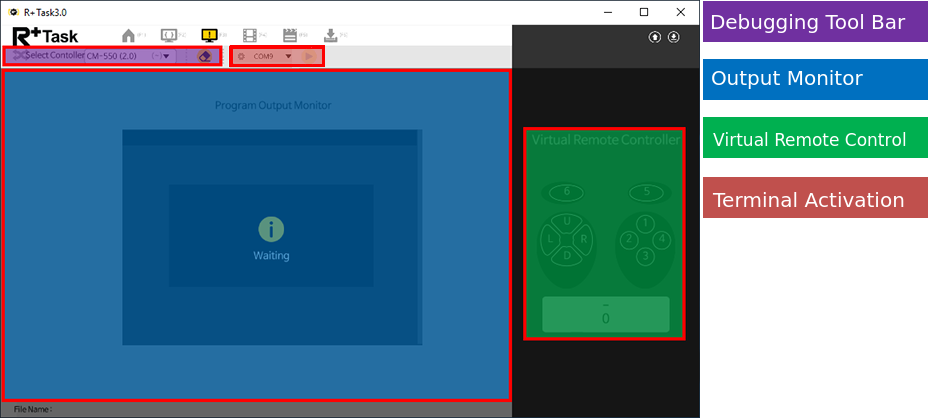Click the Waiting status text
This screenshot has width=928, height=418.
[271, 256]
